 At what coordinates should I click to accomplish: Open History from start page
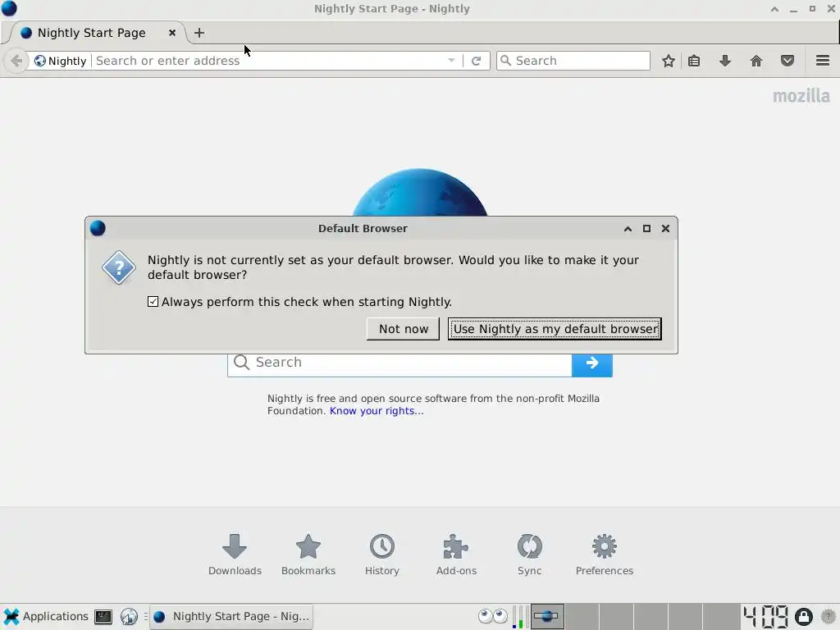pyautogui.click(x=382, y=555)
